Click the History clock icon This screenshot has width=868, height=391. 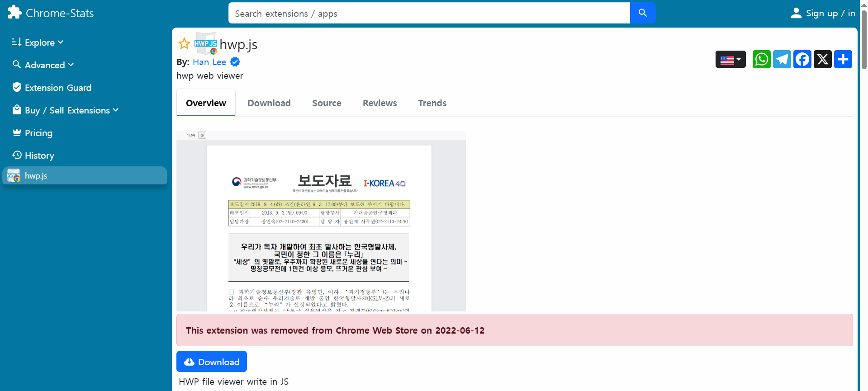[x=17, y=155]
